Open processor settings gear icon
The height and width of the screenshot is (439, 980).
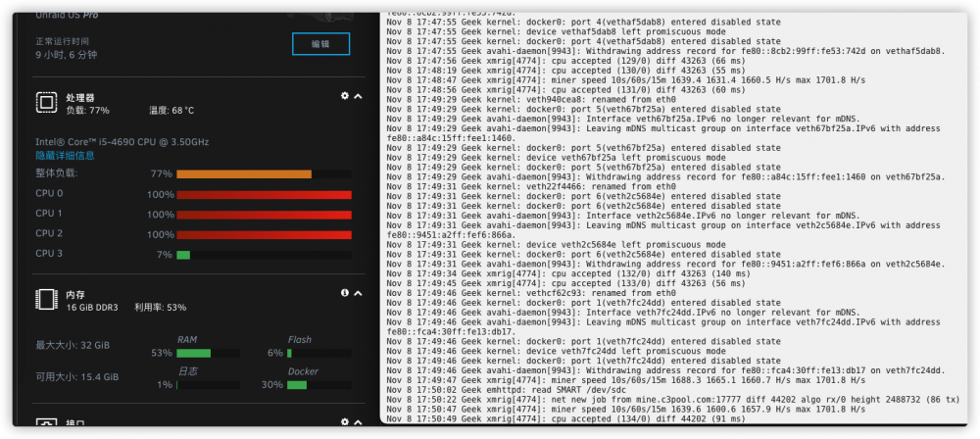(x=344, y=96)
